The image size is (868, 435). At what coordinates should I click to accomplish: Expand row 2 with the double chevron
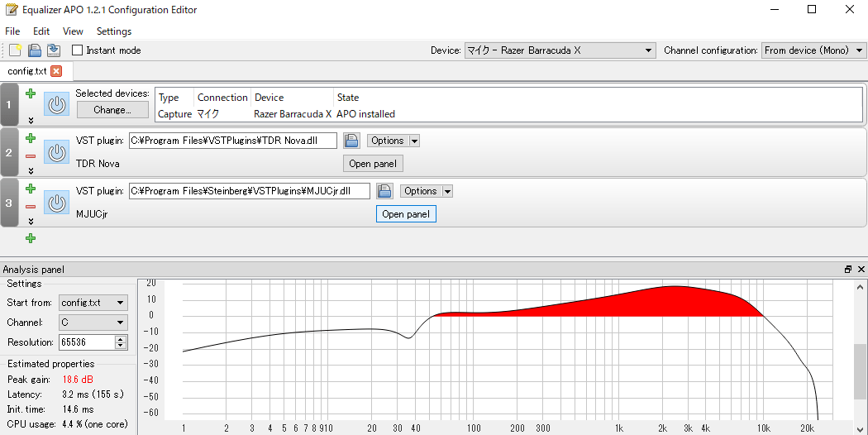click(x=31, y=170)
